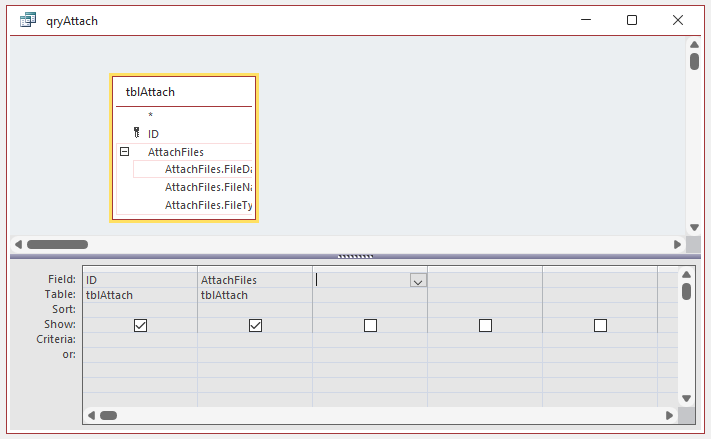The width and height of the screenshot is (711, 439).
Task: Click upper pane vertical scrollbar thumb
Action: pos(694,61)
